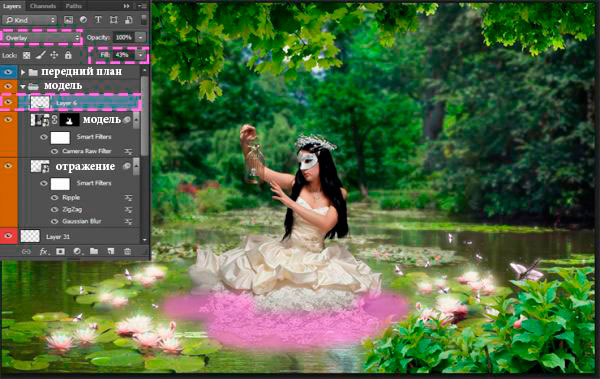This screenshot has height=379, width=600.
Task: Toggle Smart Filters visibility under отражение
Action: tap(44, 183)
